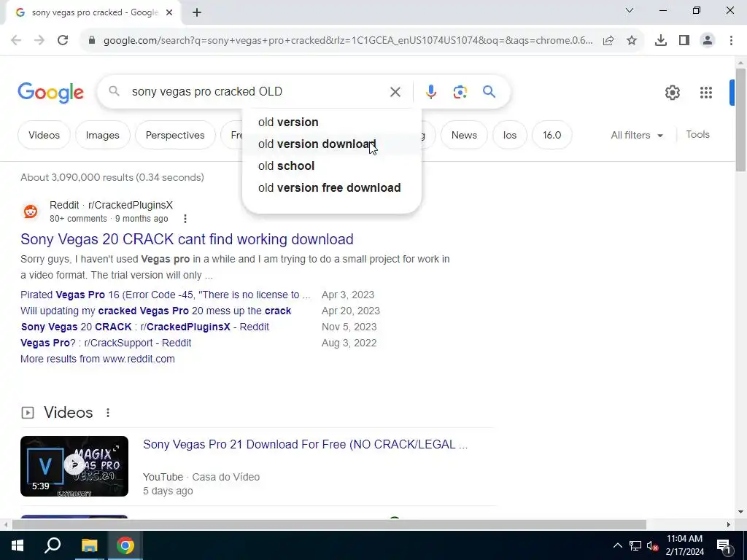The height and width of the screenshot is (560, 747).
Task: Open File Explorer from taskbar
Action: pyautogui.click(x=89, y=545)
